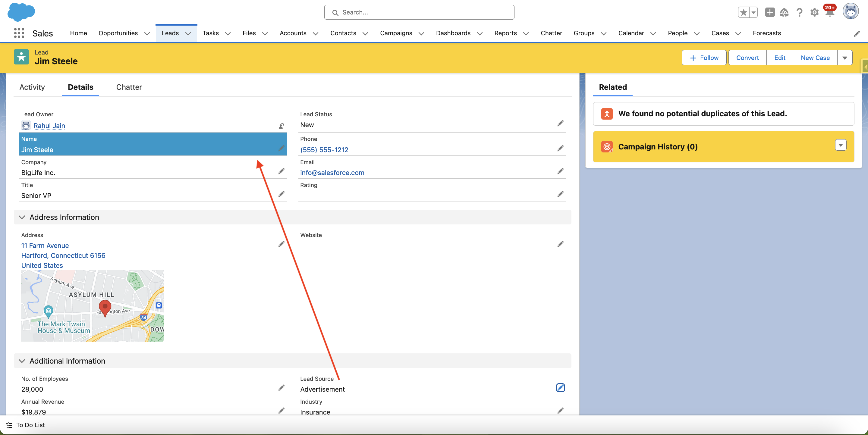868x435 pixels.
Task: Edit the Title field pencil icon
Action: [281, 194]
